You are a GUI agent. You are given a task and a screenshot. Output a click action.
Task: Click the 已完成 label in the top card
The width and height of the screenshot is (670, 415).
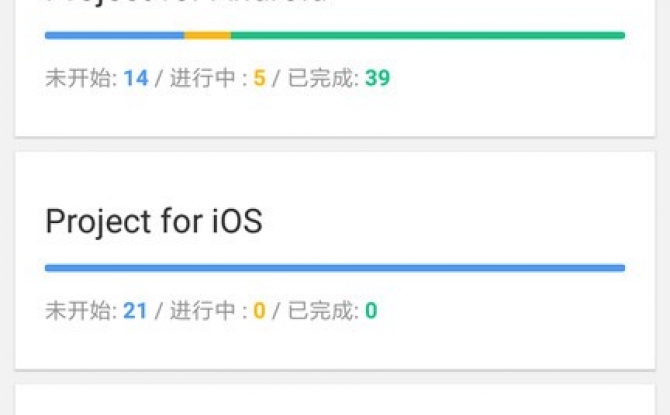(x=320, y=78)
